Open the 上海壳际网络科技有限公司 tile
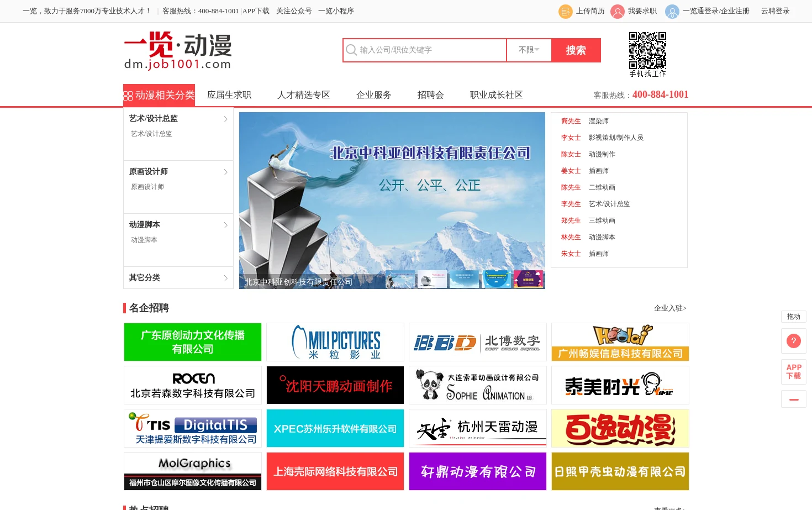The width and height of the screenshot is (812, 510). (x=335, y=471)
